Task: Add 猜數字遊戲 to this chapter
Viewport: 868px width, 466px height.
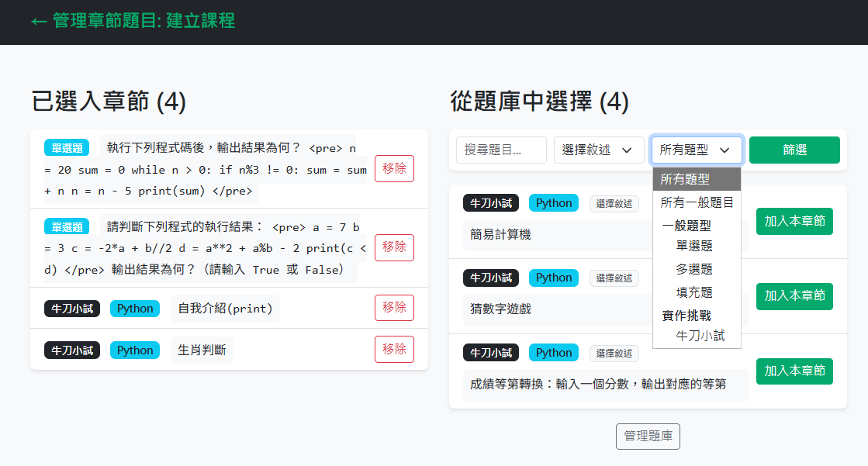Action: tap(794, 295)
